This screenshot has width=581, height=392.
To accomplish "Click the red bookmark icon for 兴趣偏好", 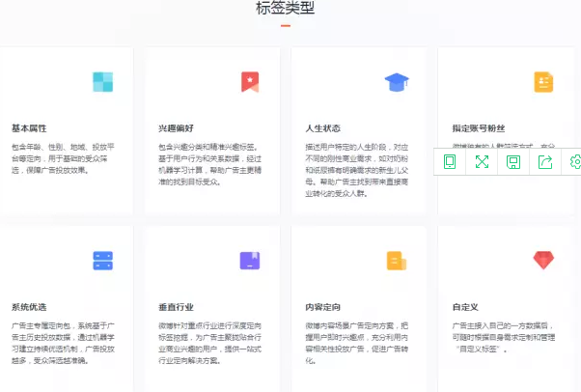I will tap(250, 82).
